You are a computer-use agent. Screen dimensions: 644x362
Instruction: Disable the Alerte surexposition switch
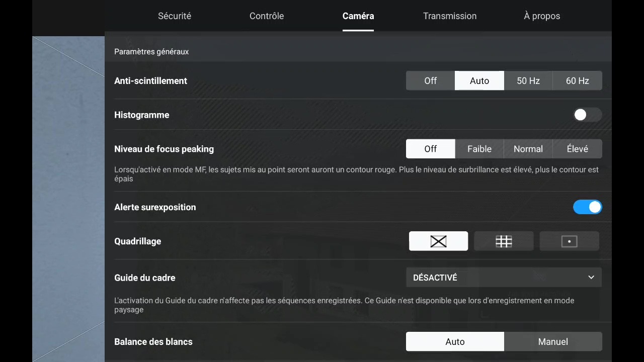pos(587,207)
